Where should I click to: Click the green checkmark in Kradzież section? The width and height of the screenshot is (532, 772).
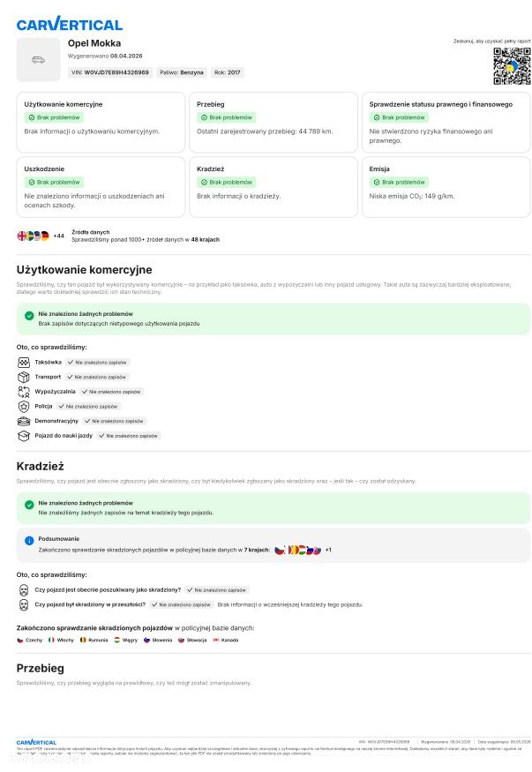(x=29, y=505)
